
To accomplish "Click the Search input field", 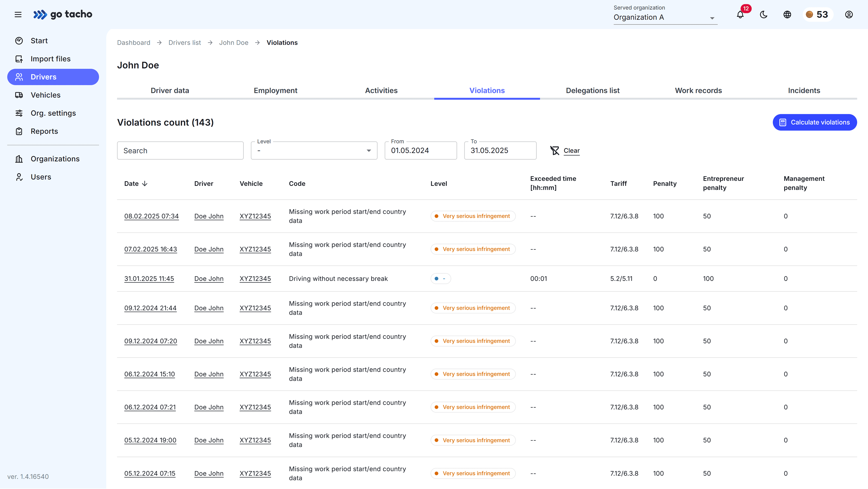I will point(180,150).
